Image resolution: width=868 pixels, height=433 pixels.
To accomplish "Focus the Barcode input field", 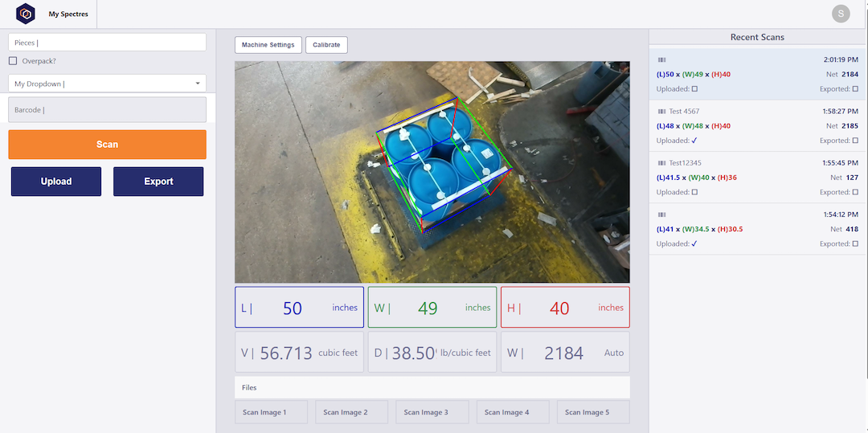I will coord(107,110).
